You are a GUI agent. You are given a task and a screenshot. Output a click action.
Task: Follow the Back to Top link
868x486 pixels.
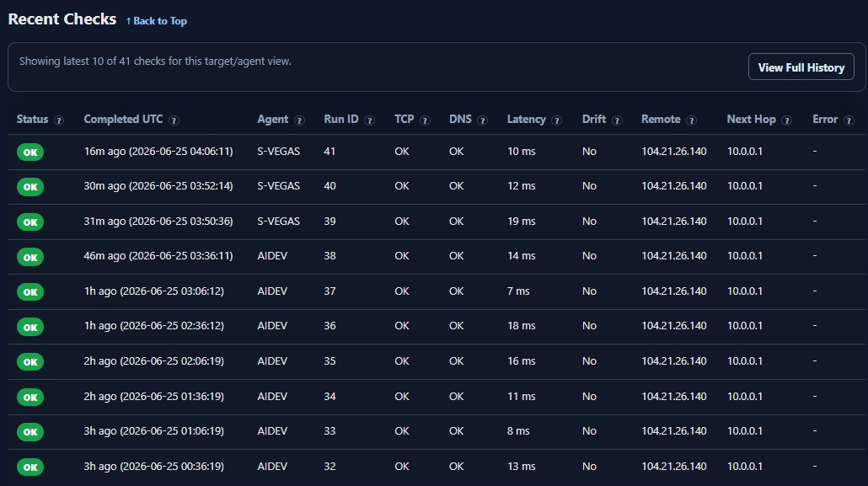tap(157, 21)
